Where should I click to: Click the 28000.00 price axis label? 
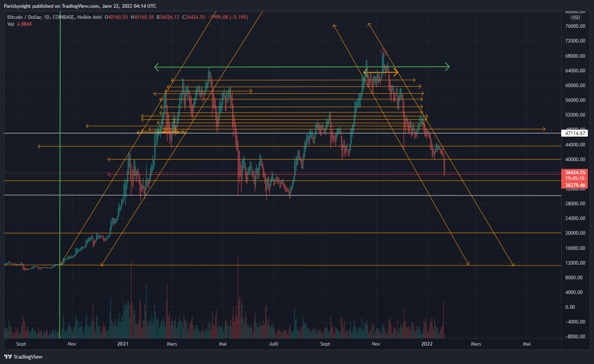tap(575, 204)
